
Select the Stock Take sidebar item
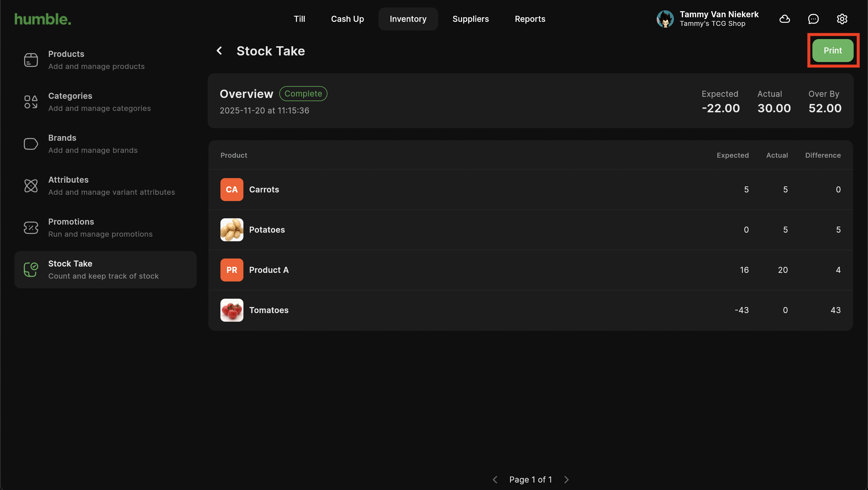click(105, 269)
